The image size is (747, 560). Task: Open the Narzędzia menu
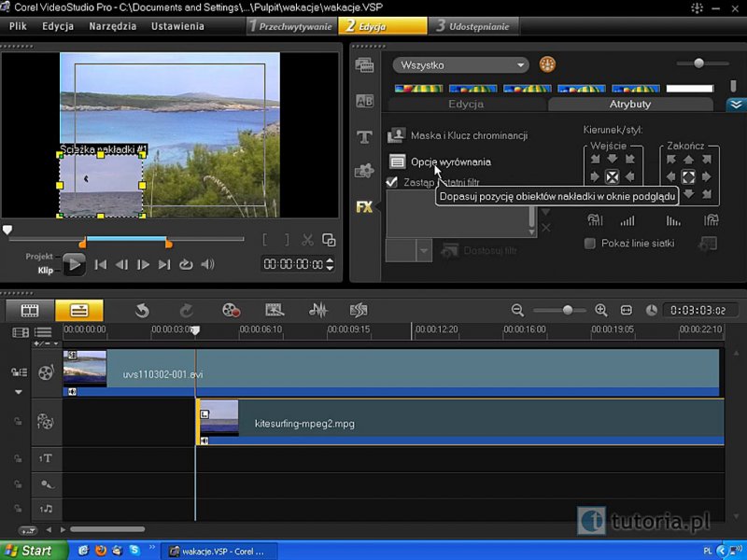pos(112,26)
